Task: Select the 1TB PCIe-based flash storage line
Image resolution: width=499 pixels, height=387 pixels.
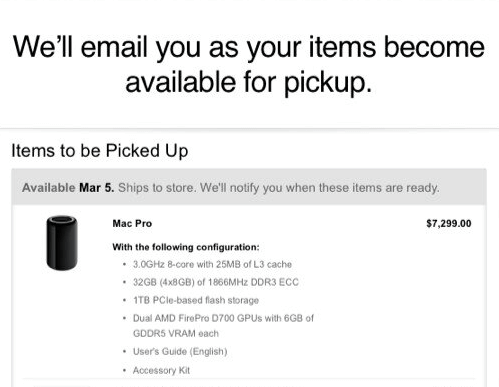Action: tap(196, 300)
